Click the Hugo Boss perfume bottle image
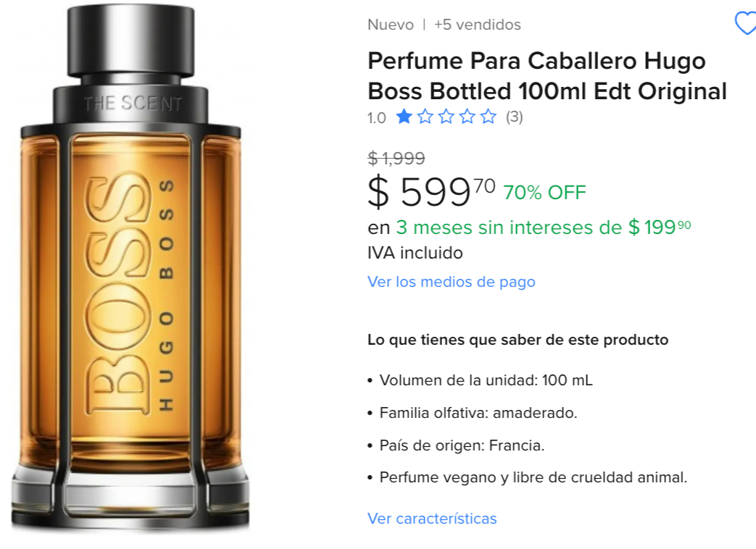This screenshot has height=549, width=756. (130, 269)
